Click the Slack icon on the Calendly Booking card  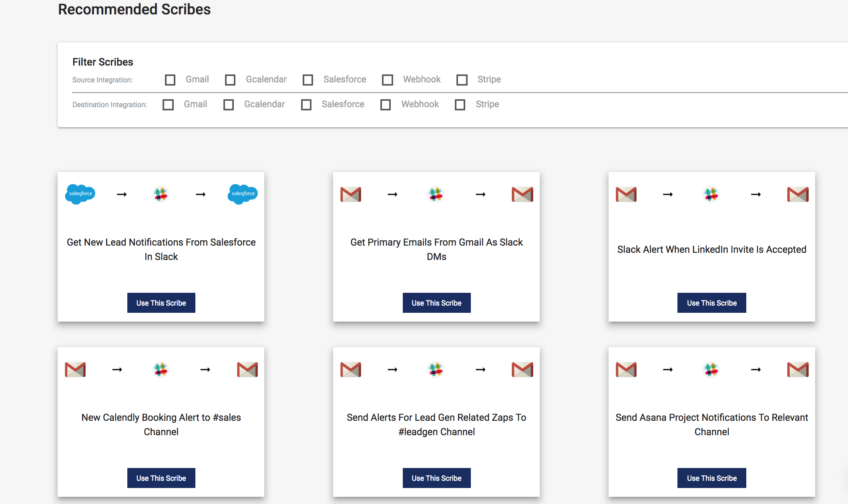[161, 370]
